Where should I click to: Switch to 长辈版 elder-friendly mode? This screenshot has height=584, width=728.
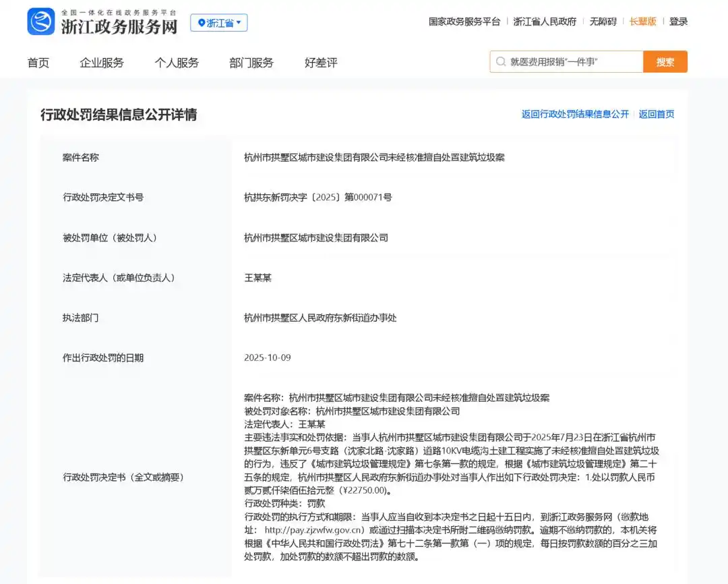[642, 22]
